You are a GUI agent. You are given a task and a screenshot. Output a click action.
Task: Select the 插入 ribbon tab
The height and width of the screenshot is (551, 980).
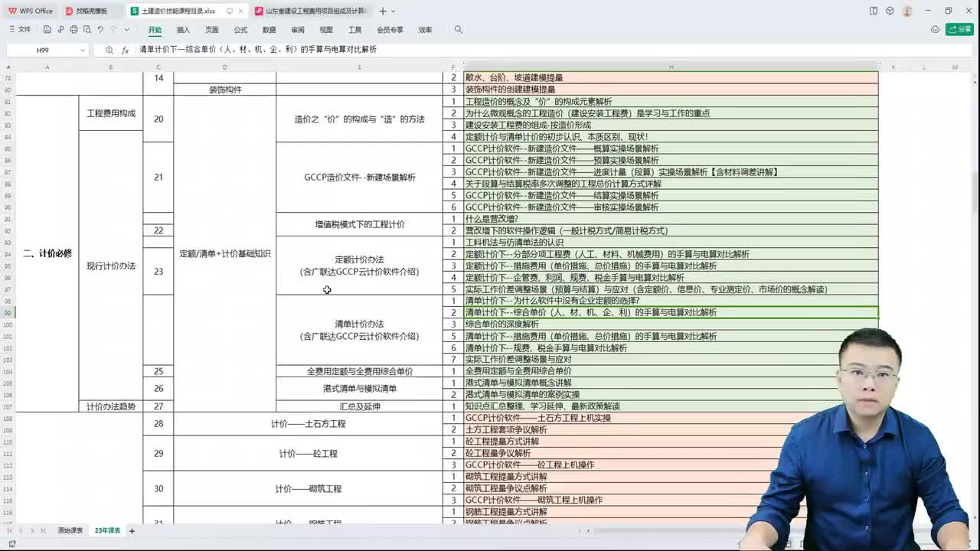tap(183, 30)
